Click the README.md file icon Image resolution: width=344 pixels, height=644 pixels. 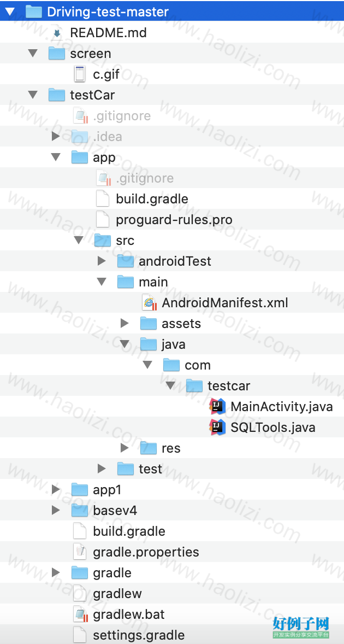pos(57,33)
